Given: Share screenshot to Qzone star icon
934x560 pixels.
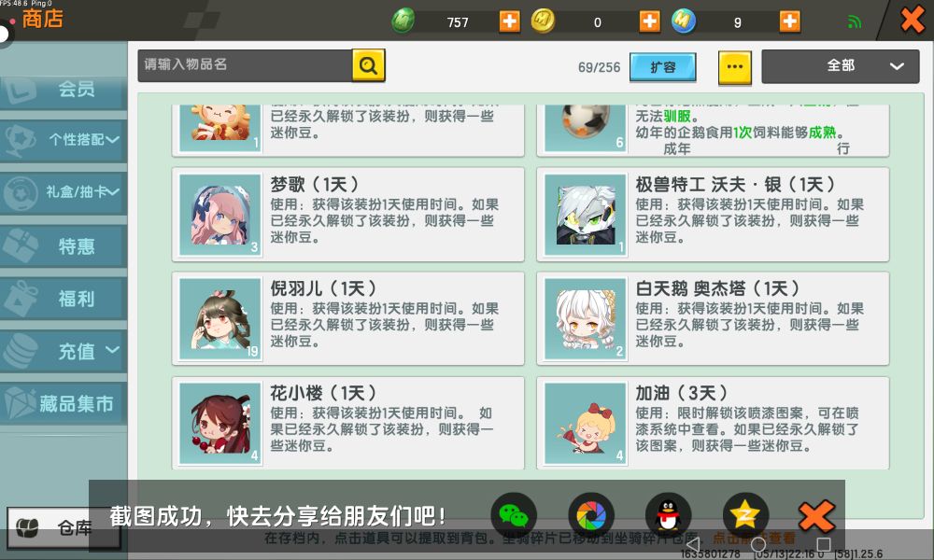Looking at the screenshot, I should (x=745, y=515).
